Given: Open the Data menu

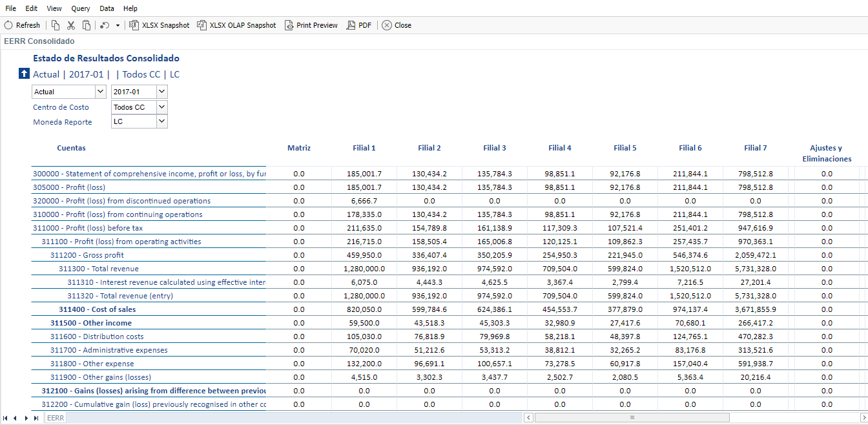Looking at the screenshot, I should pos(107,8).
